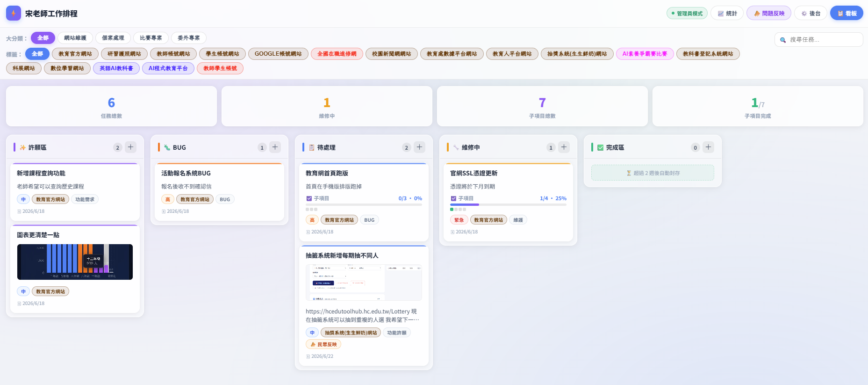Image resolution: width=868 pixels, height=385 pixels.
Task: Filter by 教科書登記系統網站 tag
Action: tap(708, 54)
